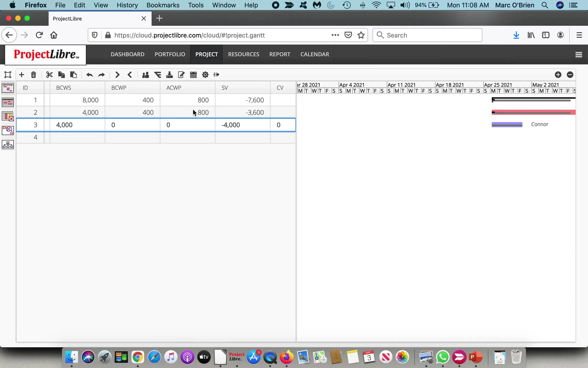Click the ProjectLibre logo
Screen dimensions: 588x368
pyautogui.click(x=45, y=55)
